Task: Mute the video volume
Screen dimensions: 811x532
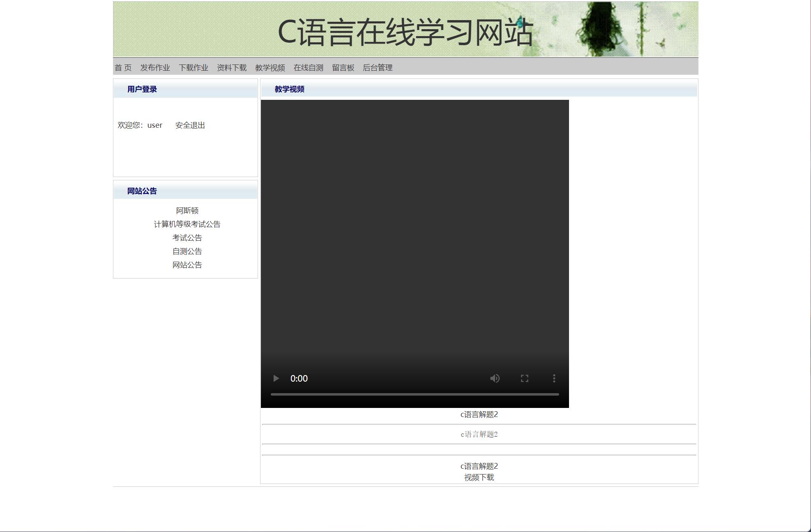Action: (x=495, y=378)
